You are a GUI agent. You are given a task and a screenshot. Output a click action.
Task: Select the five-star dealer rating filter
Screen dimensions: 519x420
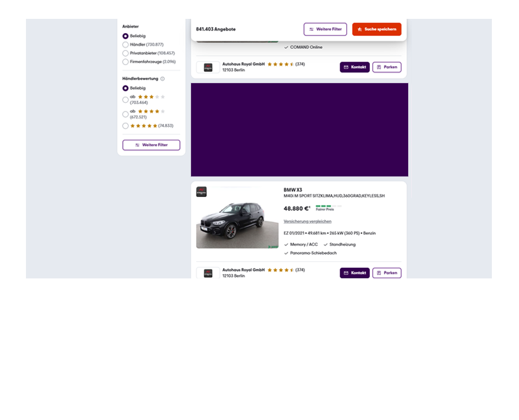(126, 126)
